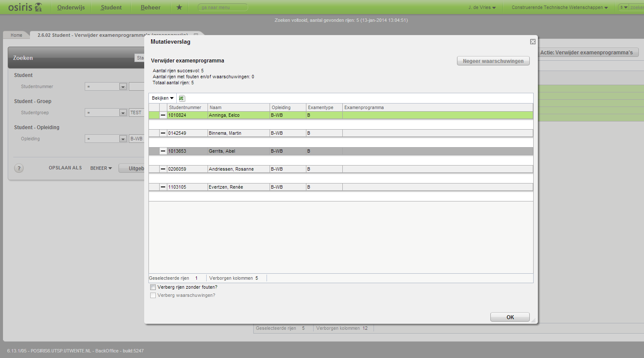Click the Uitgebreid button in search panel
The height and width of the screenshot is (358, 644).
coord(132,168)
